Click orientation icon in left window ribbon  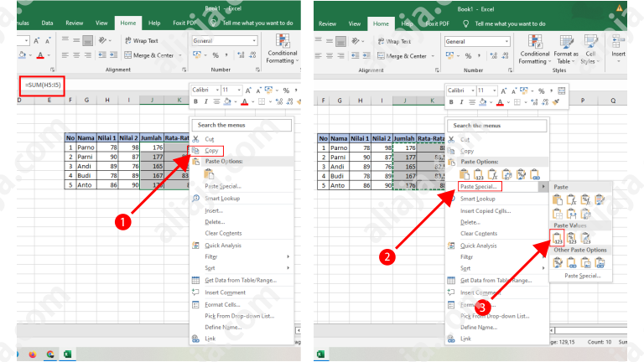(102, 40)
